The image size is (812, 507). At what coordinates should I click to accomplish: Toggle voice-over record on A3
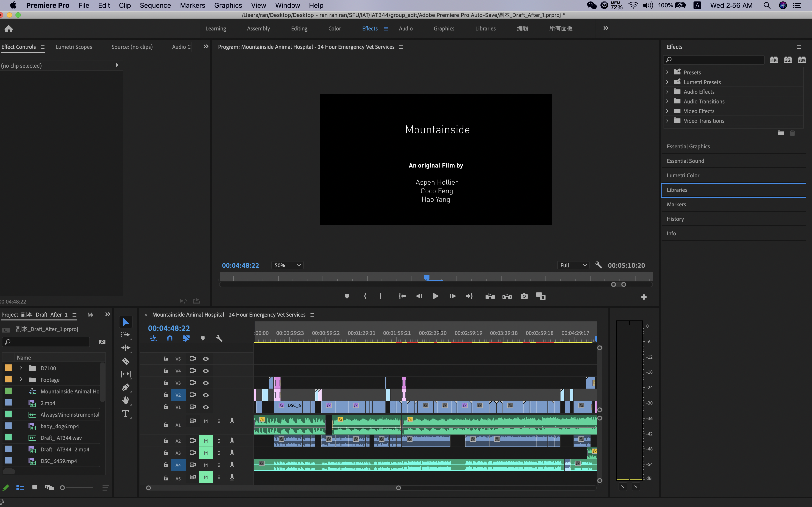(232, 453)
